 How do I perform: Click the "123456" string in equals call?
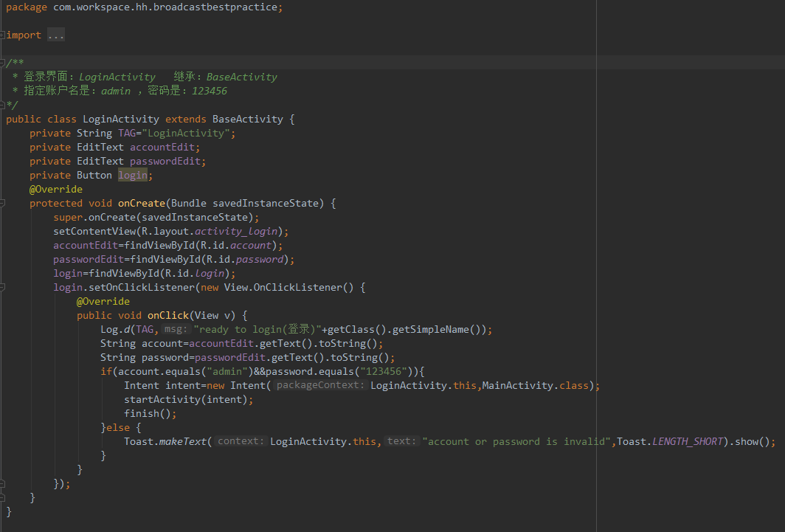tap(384, 371)
